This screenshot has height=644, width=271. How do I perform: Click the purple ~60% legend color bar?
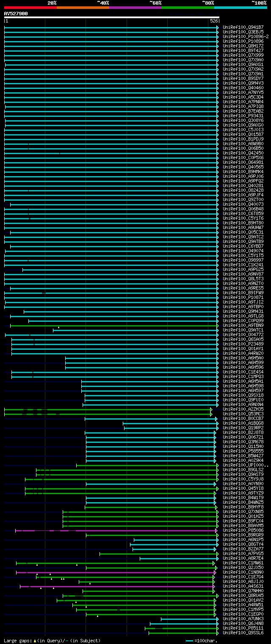coord(135,8)
